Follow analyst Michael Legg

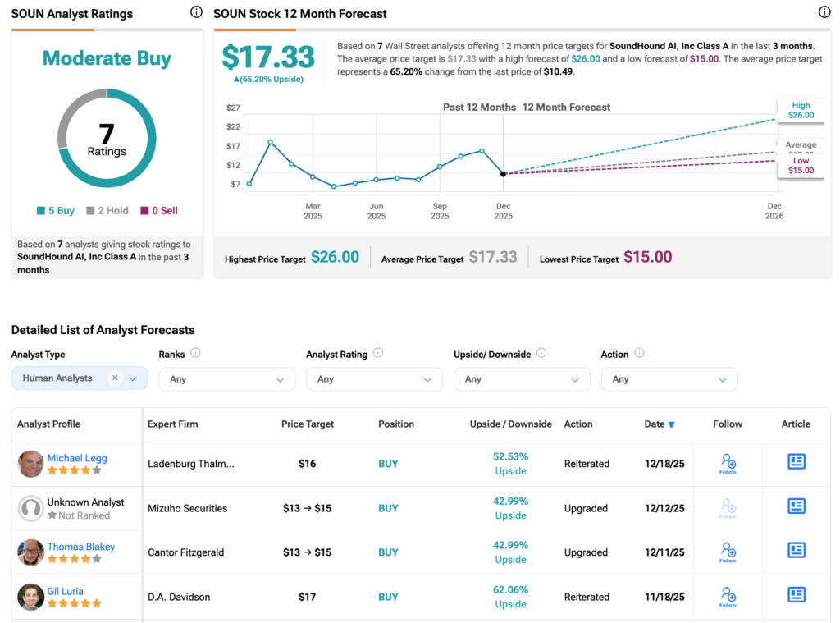pos(728,464)
